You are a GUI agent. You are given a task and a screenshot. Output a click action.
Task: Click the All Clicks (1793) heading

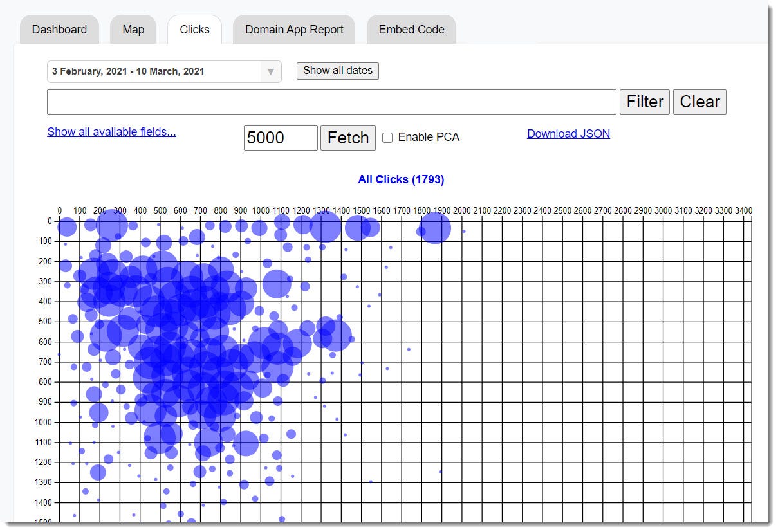pyautogui.click(x=401, y=179)
